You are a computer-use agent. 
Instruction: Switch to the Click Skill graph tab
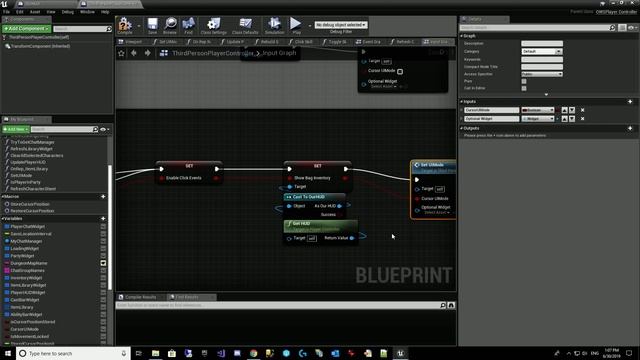click(303, 42)
